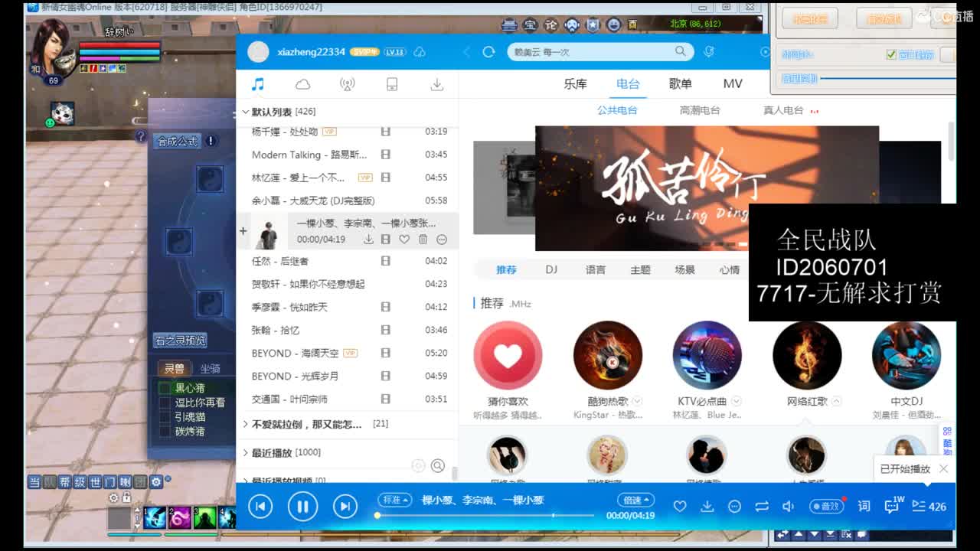Skip to next track
980x551 pixels.
click(x=345, y=506)
